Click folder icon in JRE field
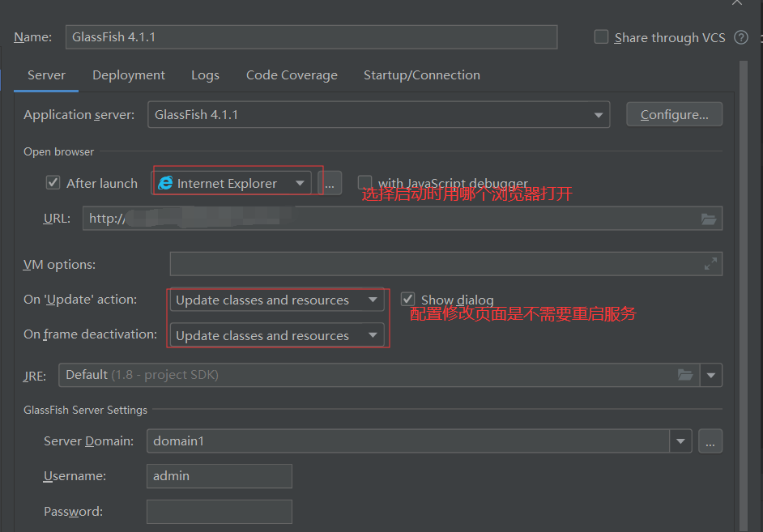 click(x=685, y=375)
